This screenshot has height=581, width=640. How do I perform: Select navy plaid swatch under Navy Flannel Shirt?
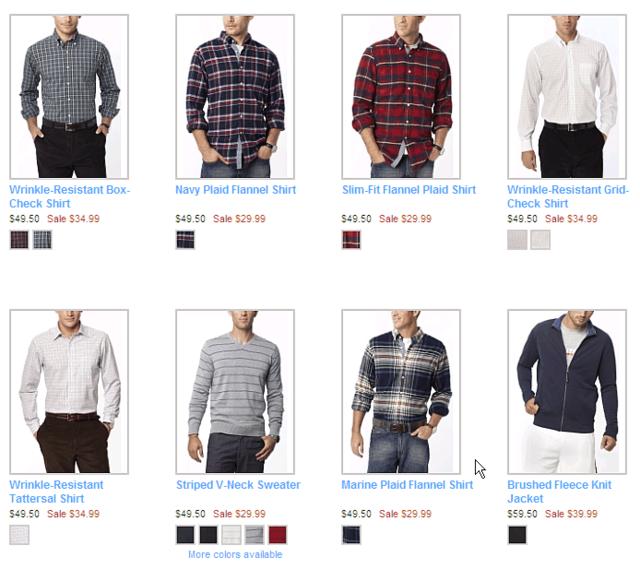click(185, 240)
